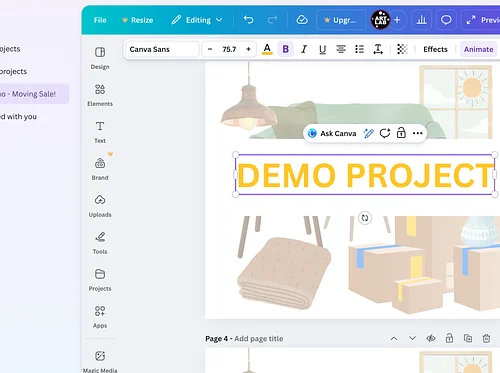The width and height of the screenshot is (500, 373).
Task: Toggle italic formatting
Action: pyautogui.click(x=304, y=49)
